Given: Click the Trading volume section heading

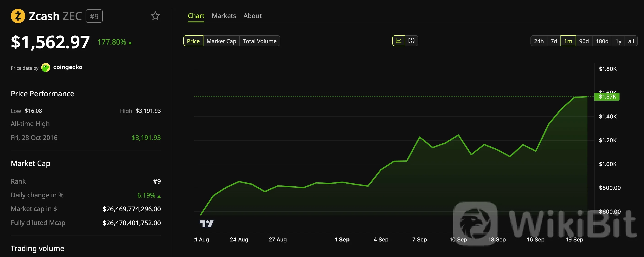Looking at the screenshot, I should point(38,248).
